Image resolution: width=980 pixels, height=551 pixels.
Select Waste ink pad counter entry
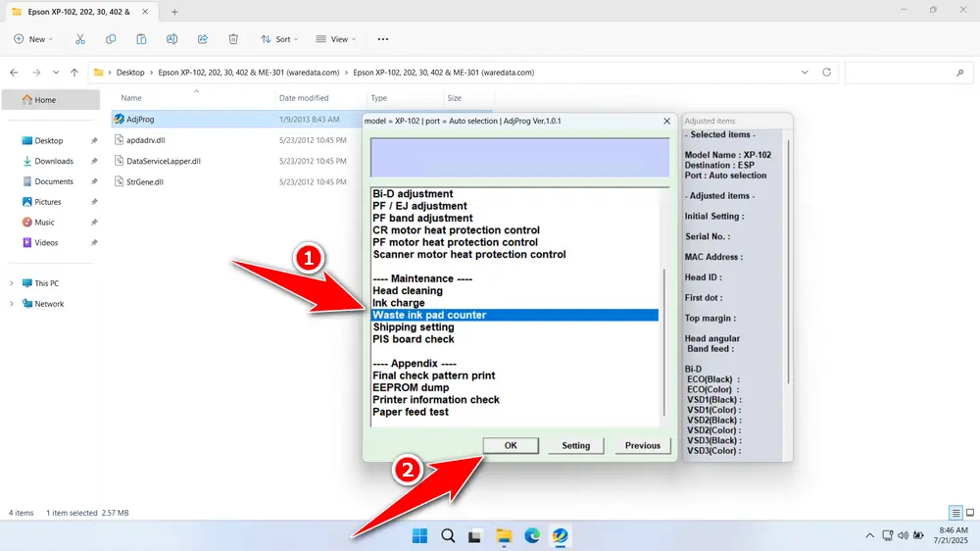[514, 315]
